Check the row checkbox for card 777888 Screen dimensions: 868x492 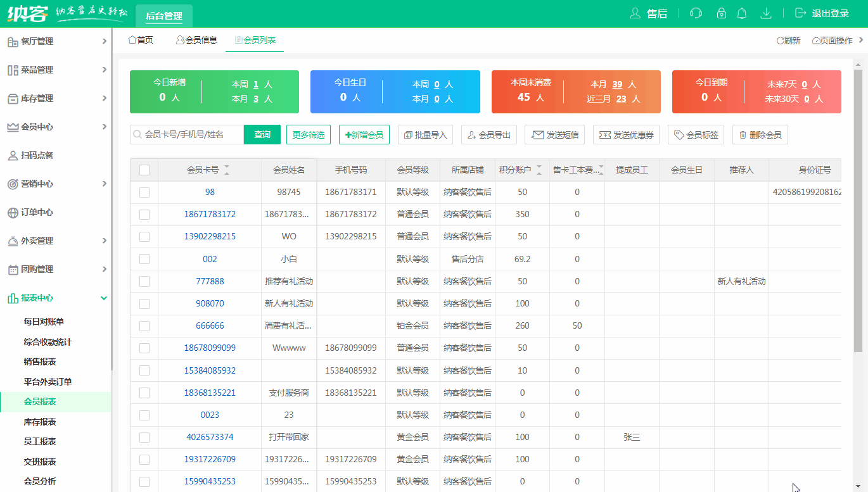point(143,281)
